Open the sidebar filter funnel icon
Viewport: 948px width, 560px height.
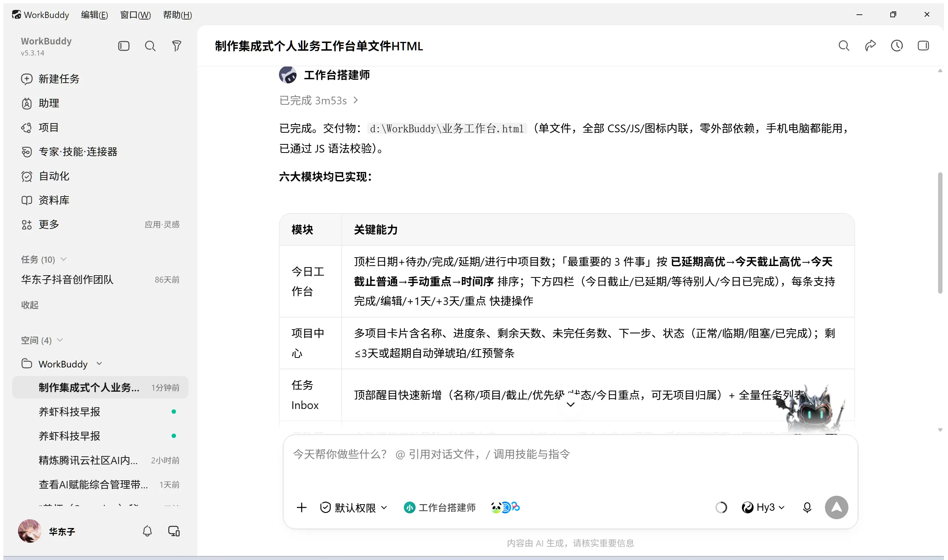(x=176, y=46)
